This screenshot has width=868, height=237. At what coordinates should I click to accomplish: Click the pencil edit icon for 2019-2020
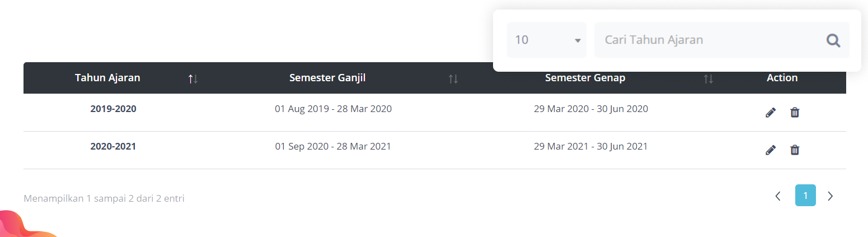point(771,113)
